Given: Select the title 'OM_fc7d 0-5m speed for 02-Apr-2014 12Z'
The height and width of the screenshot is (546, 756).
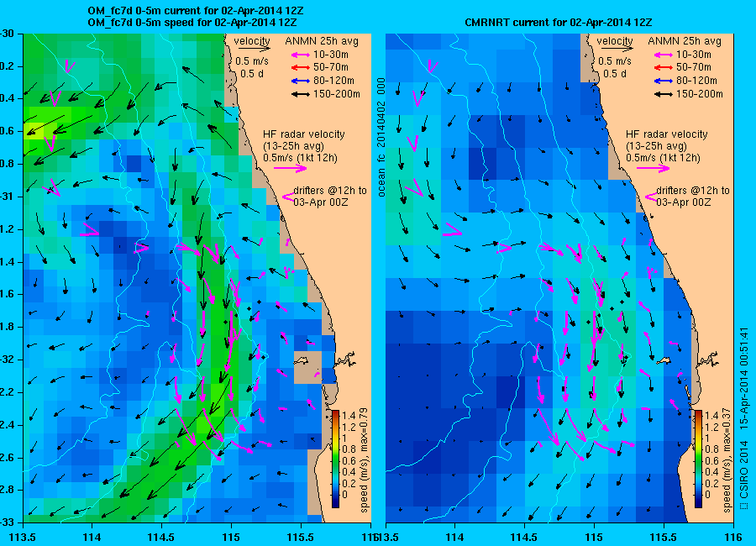Looking at the screenshot, I should click(x=192, y=23).
